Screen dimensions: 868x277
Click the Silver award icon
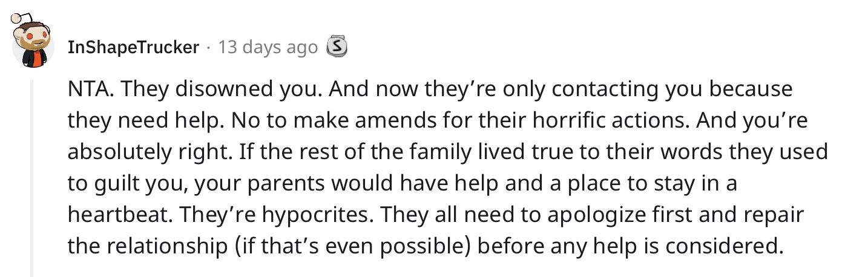click(x=337, y=47)
